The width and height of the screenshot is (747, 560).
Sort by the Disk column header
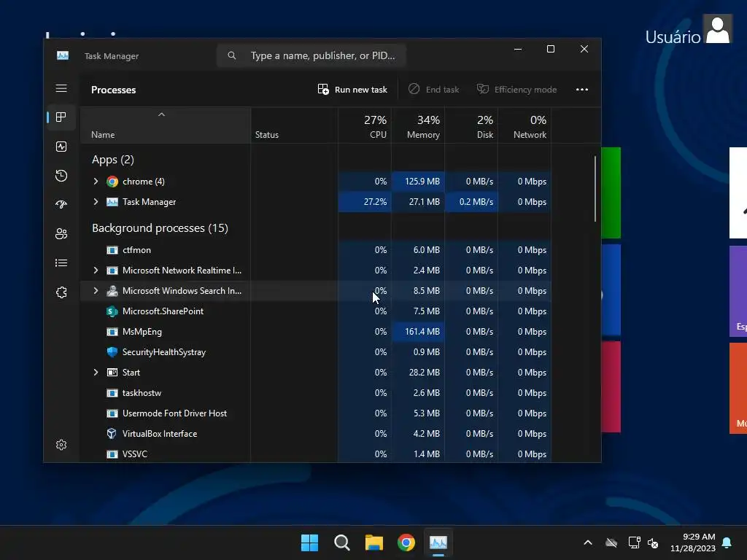(471, 126)
